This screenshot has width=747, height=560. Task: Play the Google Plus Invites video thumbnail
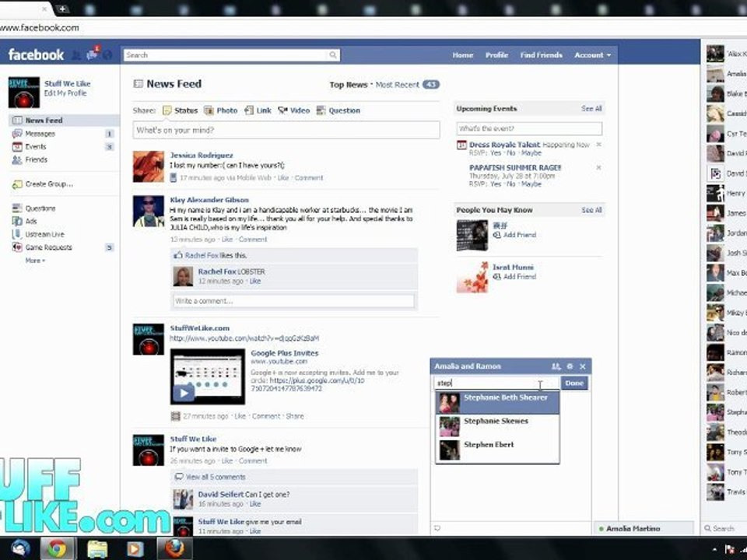pyautogui.click(x=208, y=376)
